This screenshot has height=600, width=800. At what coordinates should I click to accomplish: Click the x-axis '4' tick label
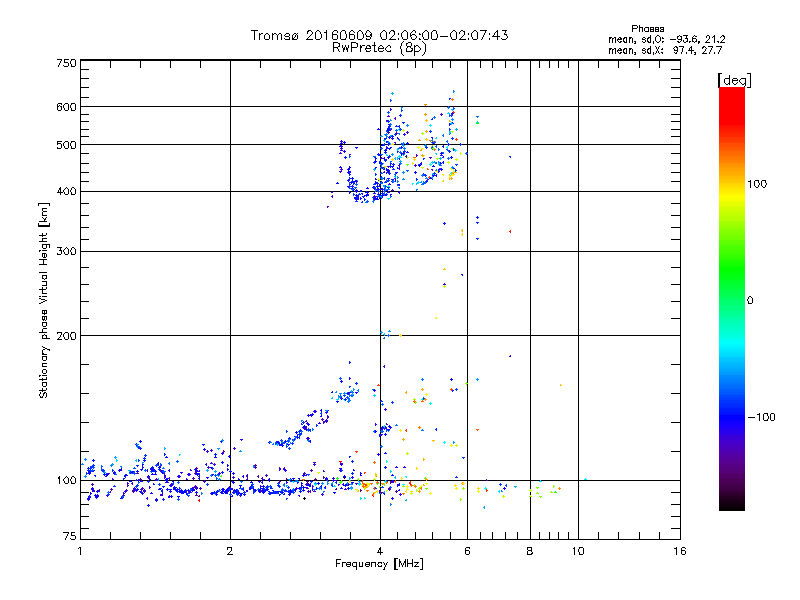tap(380, 551)
